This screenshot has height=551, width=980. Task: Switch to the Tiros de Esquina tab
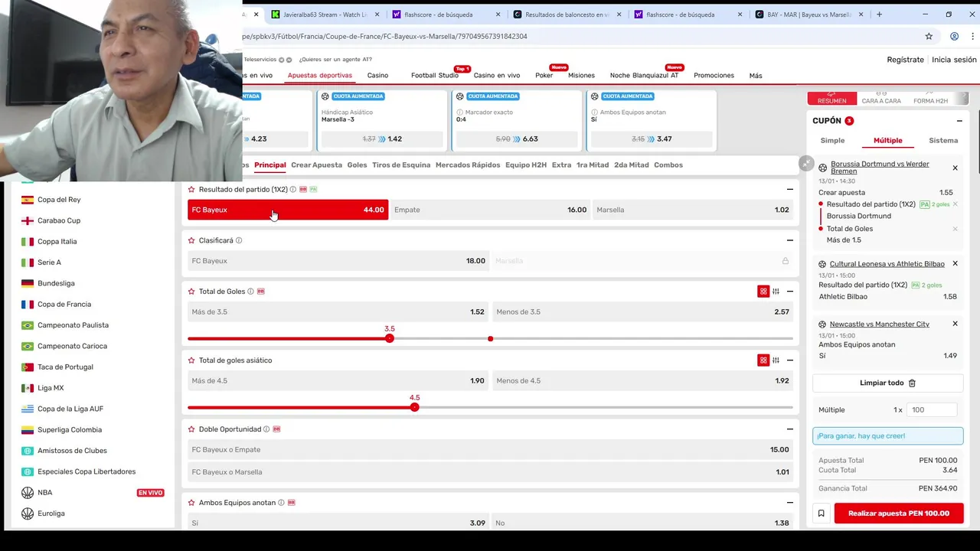[x=401, y=165]
